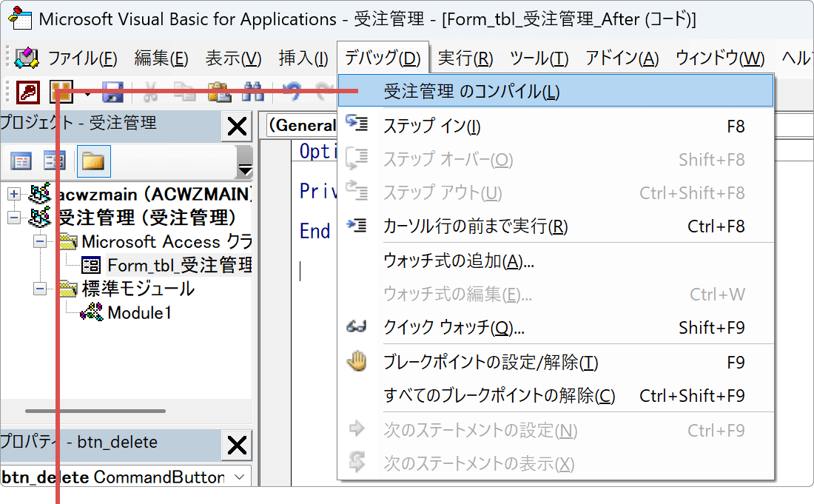Click the Paste toolbar icon
814x504 pixels.
(x=218, y=90)
